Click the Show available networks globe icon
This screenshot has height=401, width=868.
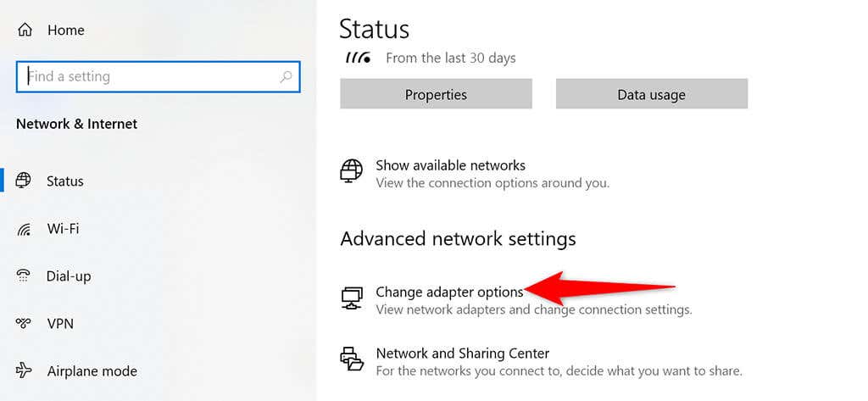coord(352,171)
